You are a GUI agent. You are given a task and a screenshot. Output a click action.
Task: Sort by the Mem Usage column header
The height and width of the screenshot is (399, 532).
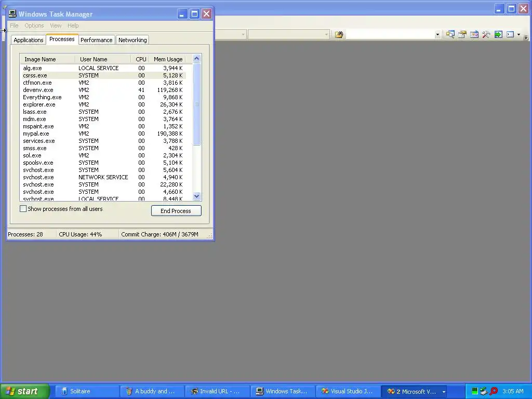point(167,59)
